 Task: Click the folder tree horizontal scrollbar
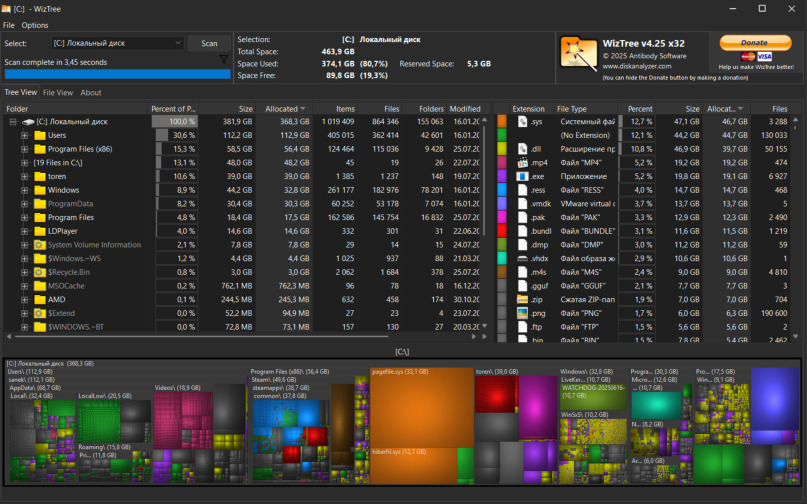point(201,337)
